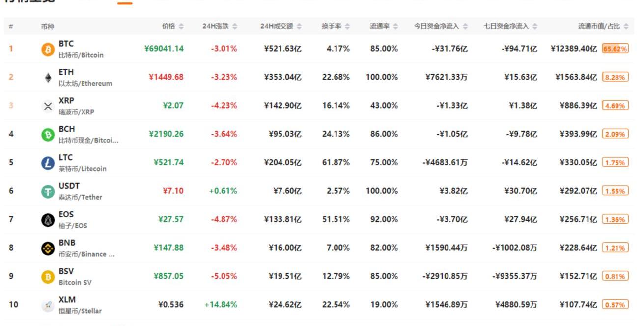The width and height of the screenshot is (644, 326).
Task: Click the XRP coin icon
Action: pyautogui.click(x=48, y=106)
